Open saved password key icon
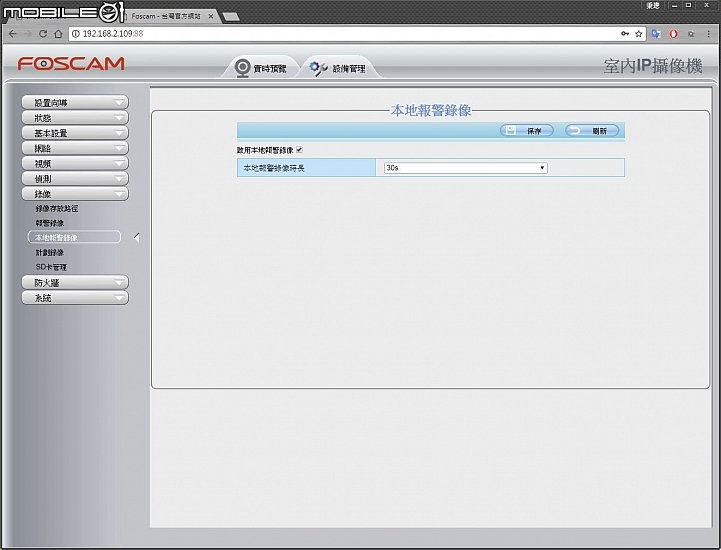This screenshot has width=721, height=550. point(625,34)
